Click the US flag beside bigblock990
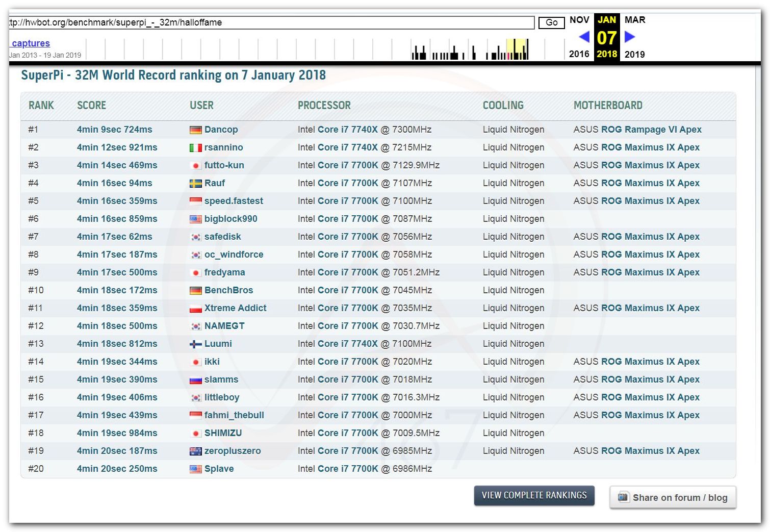This screenshot has height=532, width=770. [x=195, y=219]
